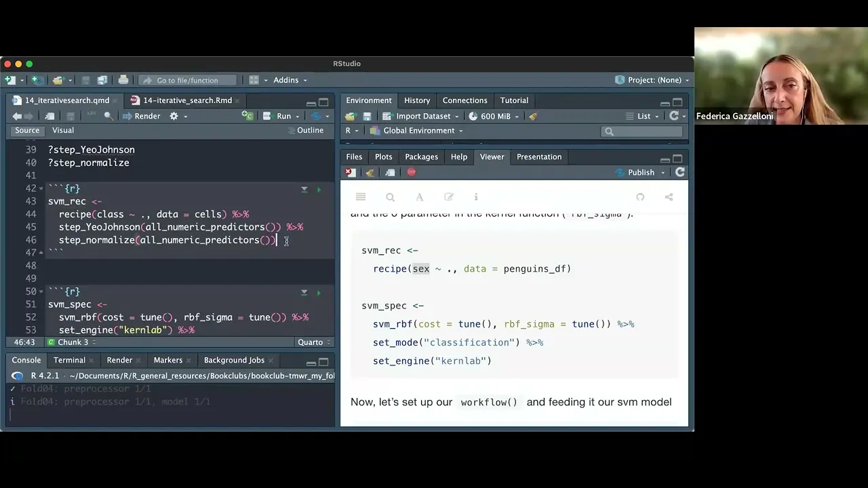Click the workspace panes grid icon
The width and height of the screenshot is (868, 488).
pyautogui.click(x=254, y=80)
